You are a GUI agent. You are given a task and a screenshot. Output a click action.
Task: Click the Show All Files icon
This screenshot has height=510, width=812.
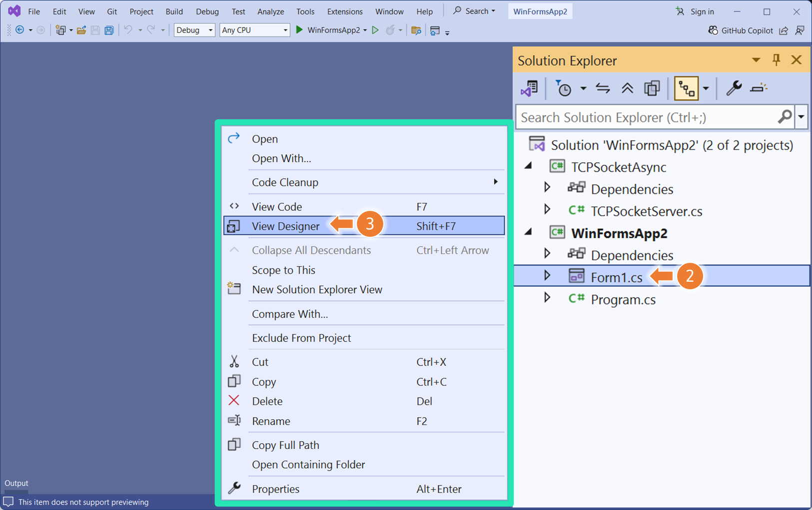tap(652, 88)
